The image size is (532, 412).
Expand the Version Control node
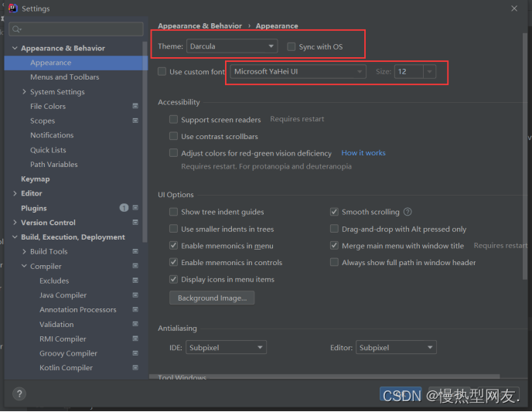click(x=15, y=223)
